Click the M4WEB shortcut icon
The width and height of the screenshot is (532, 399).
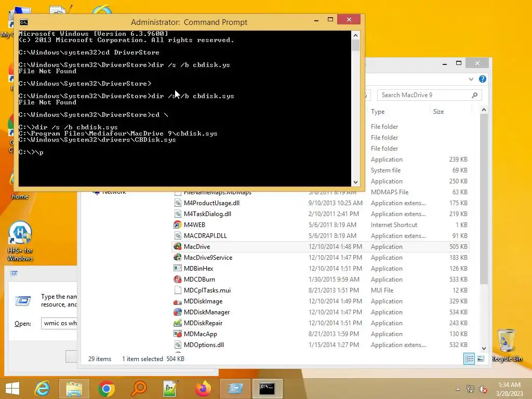pos(178,224)
